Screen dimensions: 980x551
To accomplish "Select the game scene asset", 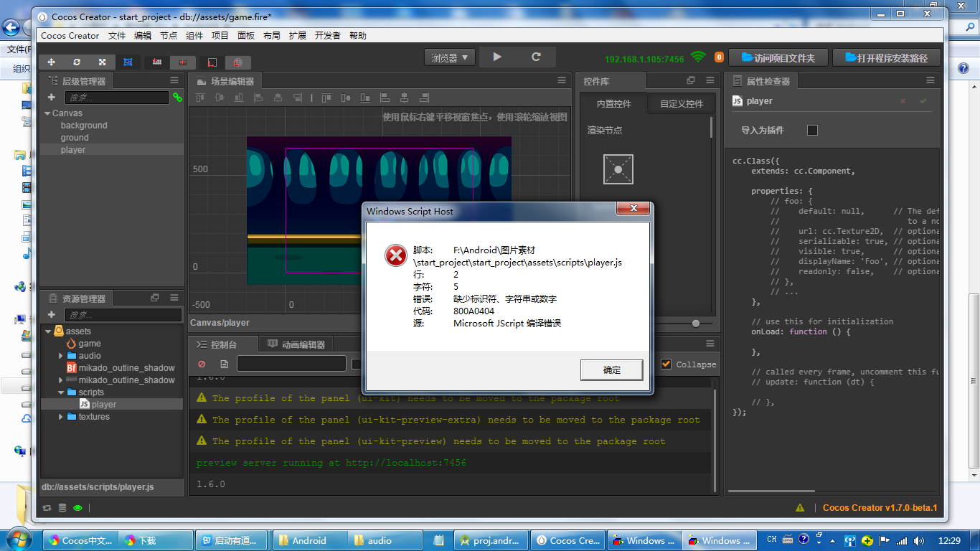I will (90, 344).
